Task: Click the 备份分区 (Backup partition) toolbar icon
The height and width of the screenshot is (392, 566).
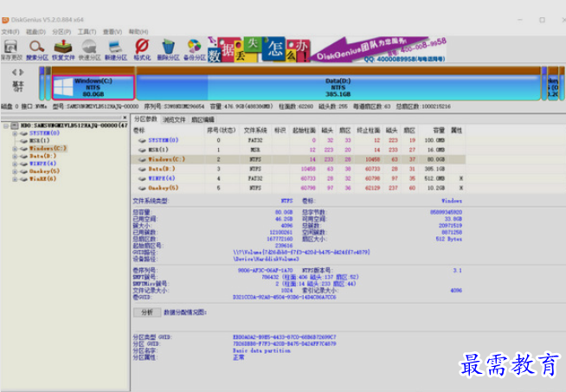Action: [194, 50]
